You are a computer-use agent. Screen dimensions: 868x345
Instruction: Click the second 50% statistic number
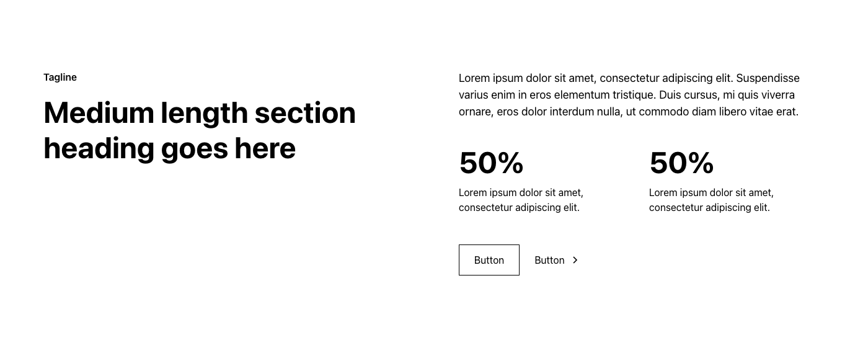tap(681, 163)
